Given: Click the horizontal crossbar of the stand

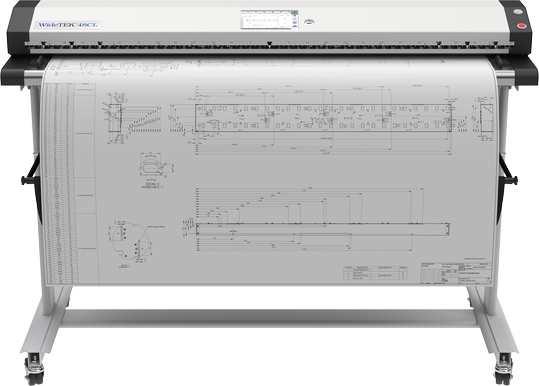Looking at the screenshot, I should (x=270, y=317).
